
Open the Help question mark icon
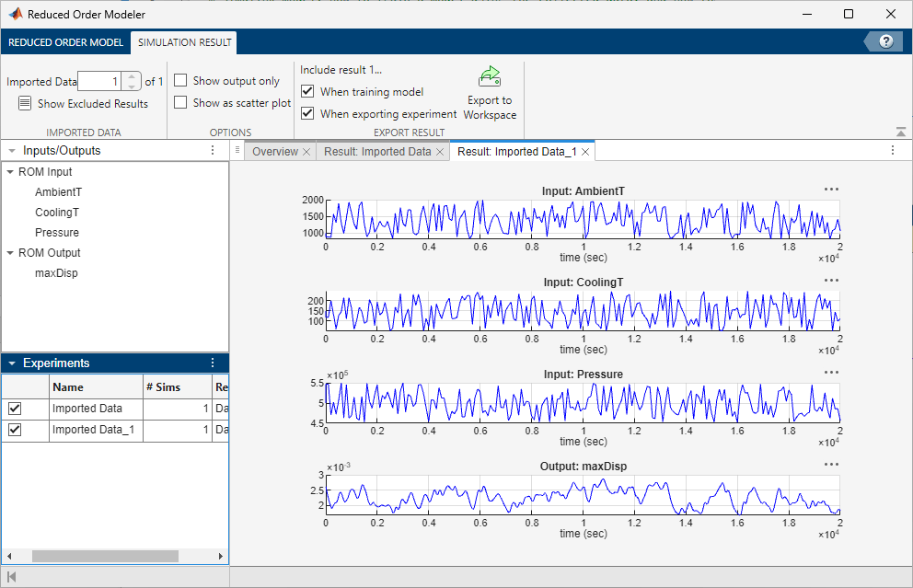click(884, 41)
